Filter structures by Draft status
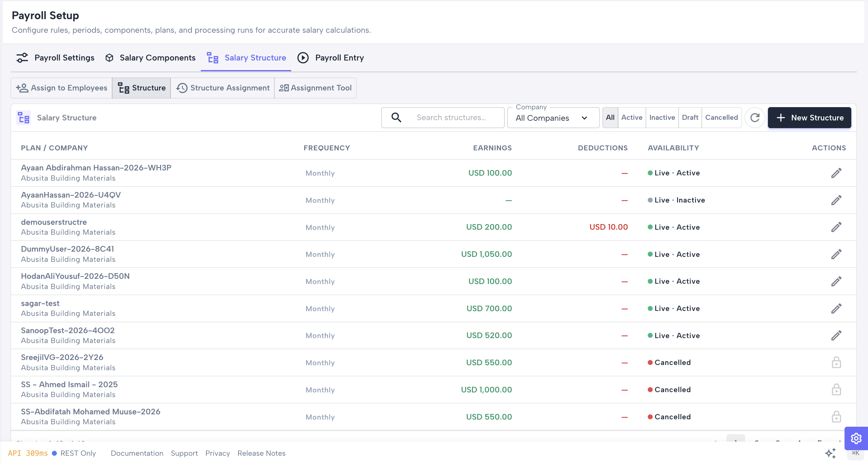Screen dimensions: 868x465 click(690, 118)
